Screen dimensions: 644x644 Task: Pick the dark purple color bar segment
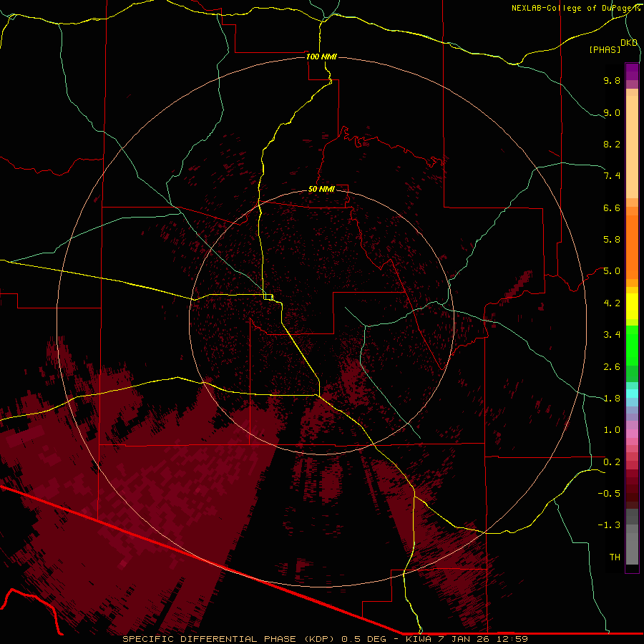point(632,72)
